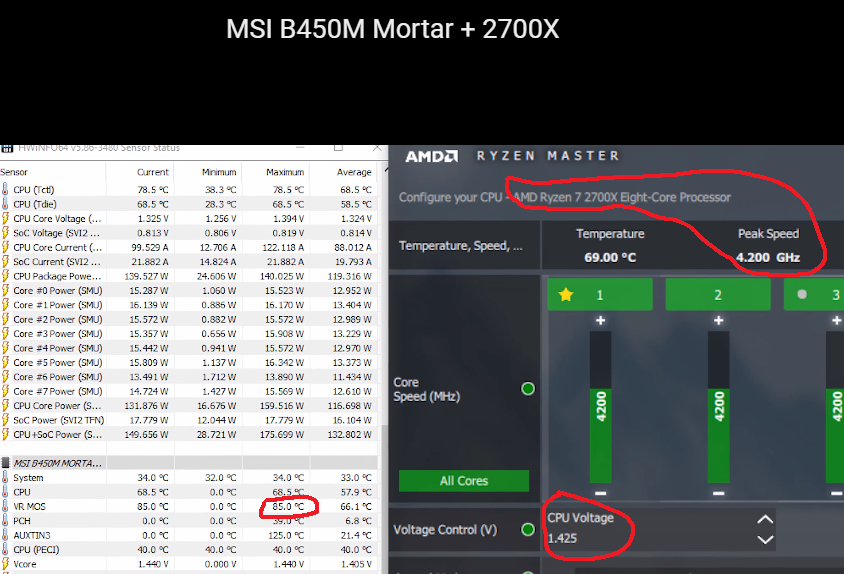Select the CPU (Tctl) sensor row
This screenshot has height=574, width=844.
pos(188,190)
